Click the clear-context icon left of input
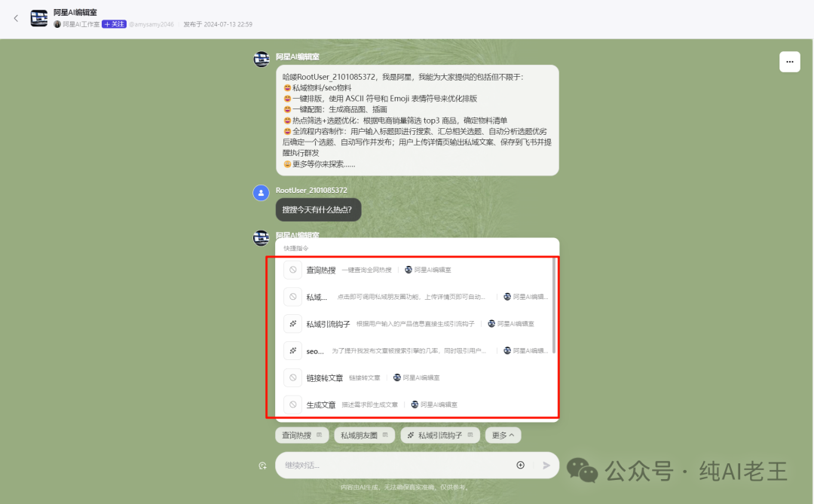This screenshot has width=814, height=504. 263,466
